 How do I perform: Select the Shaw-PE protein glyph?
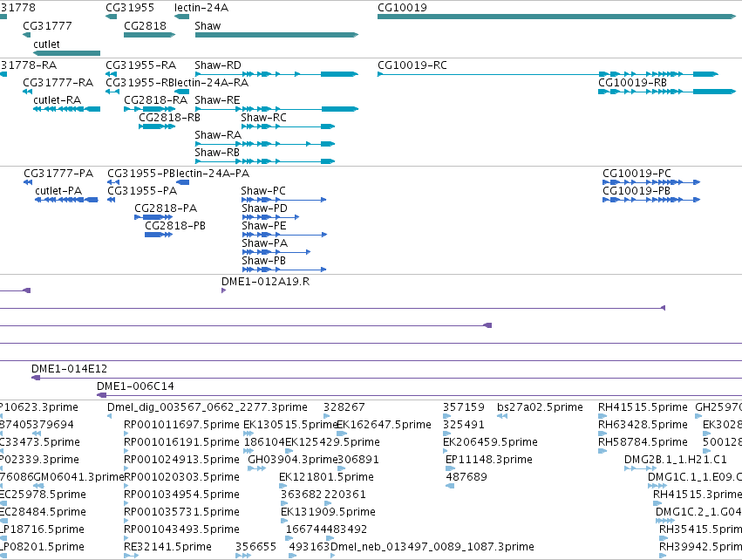click(284, 235)
